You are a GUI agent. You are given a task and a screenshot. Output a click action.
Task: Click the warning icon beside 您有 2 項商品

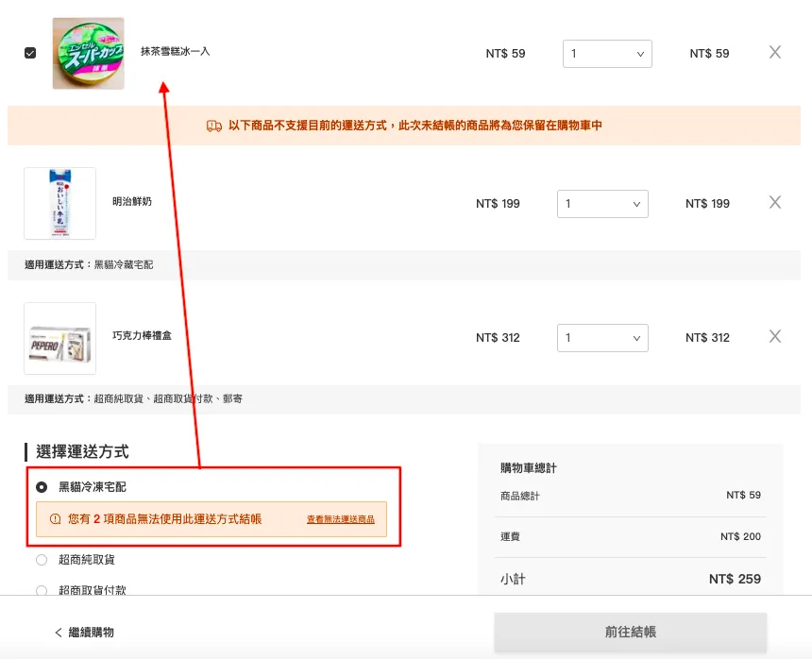pos(56,518)
